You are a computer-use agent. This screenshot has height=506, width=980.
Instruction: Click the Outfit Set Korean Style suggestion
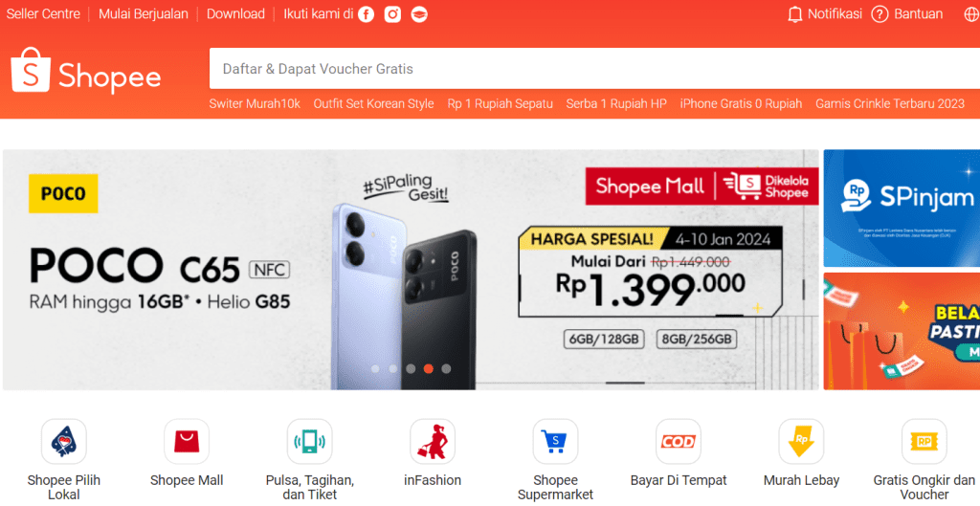(374, 103)
